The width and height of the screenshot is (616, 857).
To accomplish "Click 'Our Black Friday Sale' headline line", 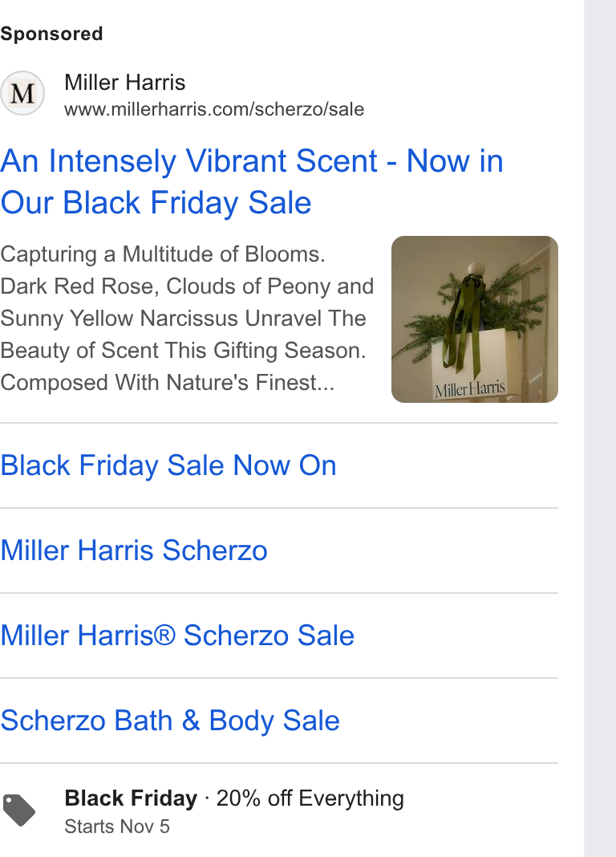I will [x=156, y=203].
